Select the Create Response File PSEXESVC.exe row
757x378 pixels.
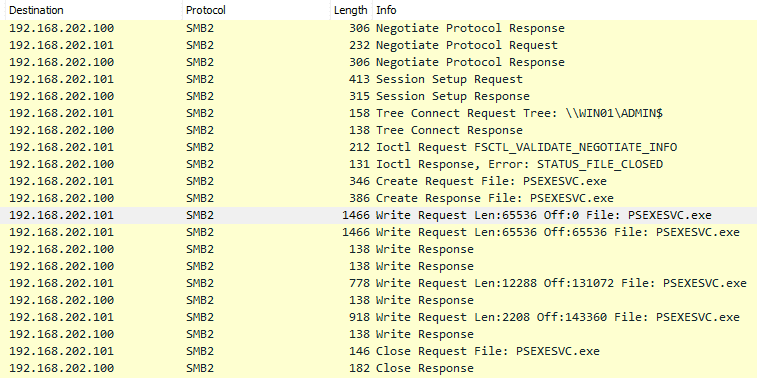tap(378, 198)
